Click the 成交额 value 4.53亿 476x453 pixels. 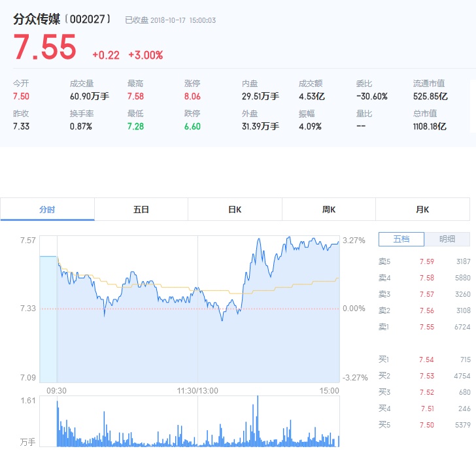[x=312, y=97]
